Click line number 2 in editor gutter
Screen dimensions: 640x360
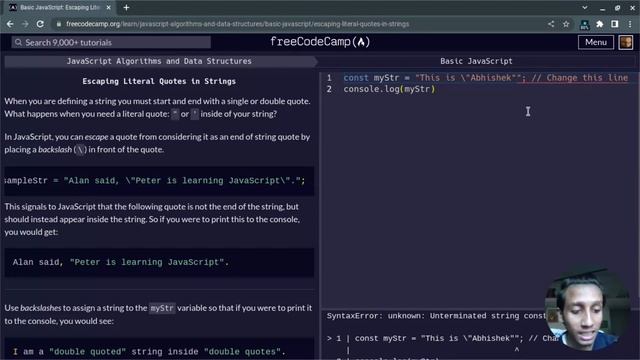(x=329, y=89)
